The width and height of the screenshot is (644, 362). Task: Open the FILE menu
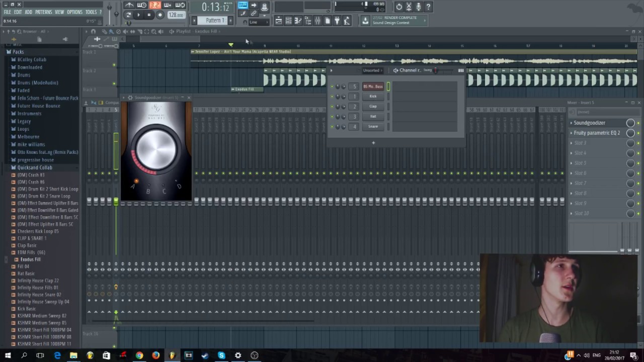pos(8,12)
